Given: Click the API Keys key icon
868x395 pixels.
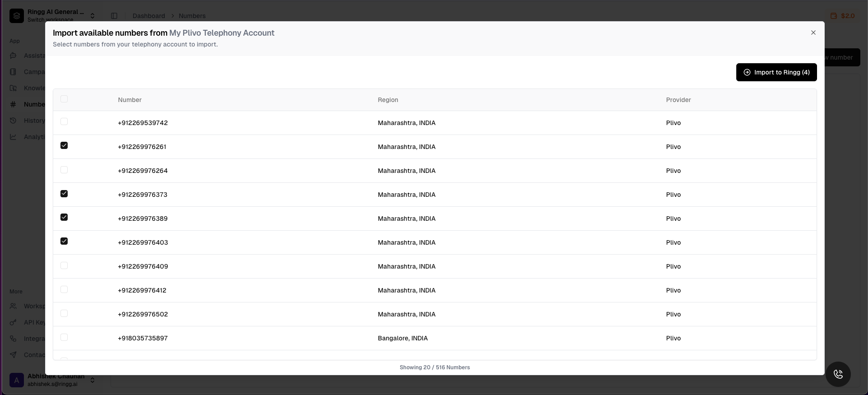Looking at the screenshot, I should click(14, 322).
